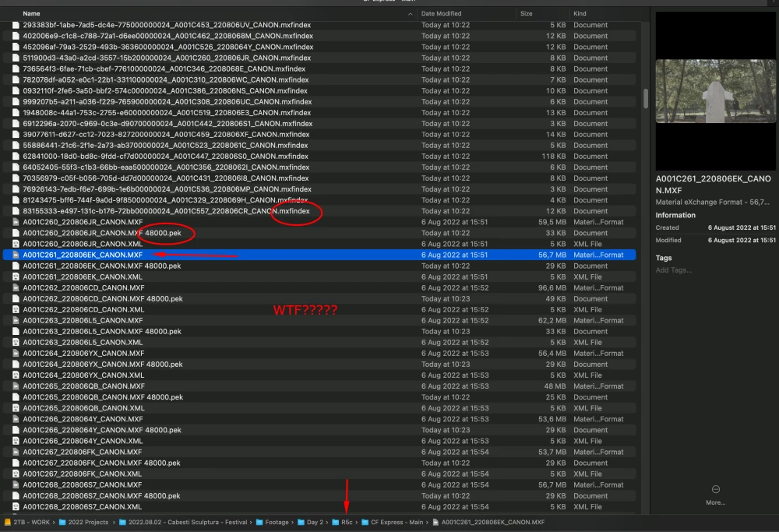Image resolution: width=779 pixels, height=532 pixels.
Task: Select A001C267_220806FK_CANON.MXF 48000.pek file name
Action: pyautogui.click(x=101, y=463)
